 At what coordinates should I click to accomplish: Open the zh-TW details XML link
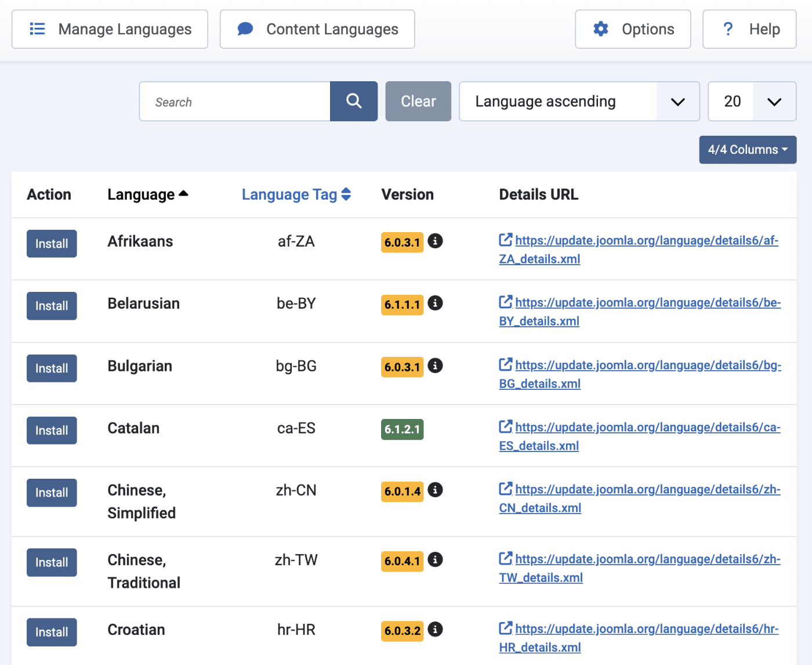pos(640,568)
